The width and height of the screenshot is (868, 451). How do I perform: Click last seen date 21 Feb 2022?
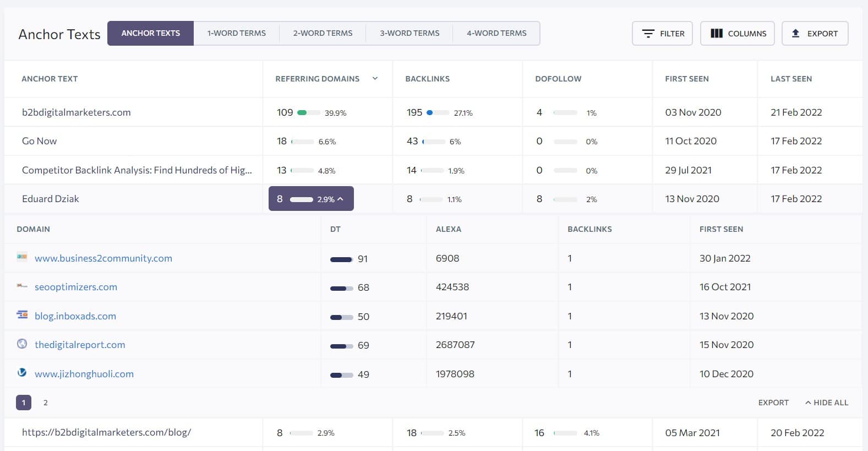(x=796, y=112)
